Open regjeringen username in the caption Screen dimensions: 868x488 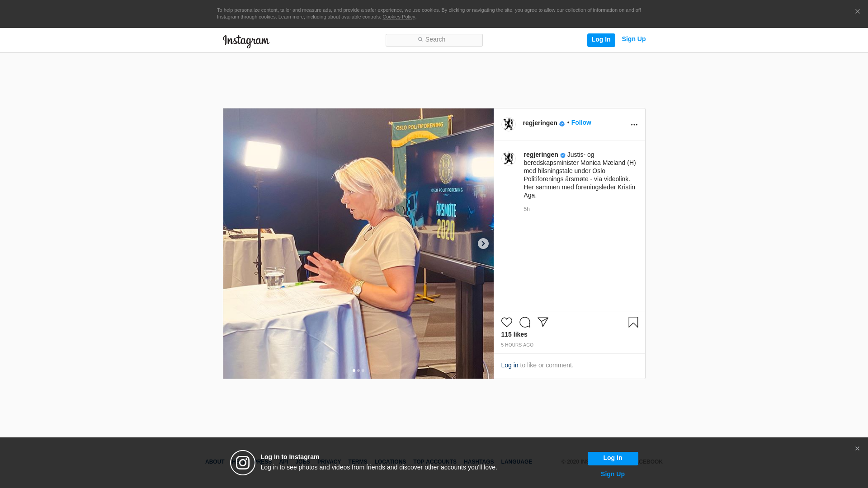pyautogui.click(x=541, y=155)
